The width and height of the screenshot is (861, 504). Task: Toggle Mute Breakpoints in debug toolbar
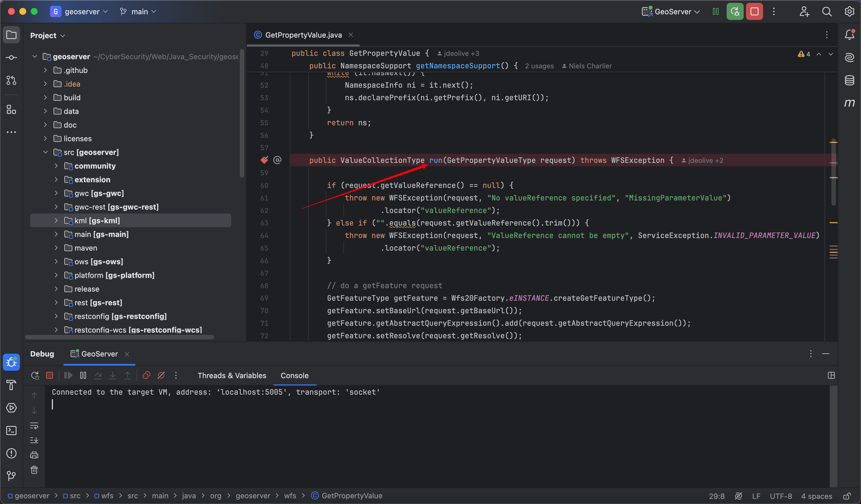pos(161,376)
